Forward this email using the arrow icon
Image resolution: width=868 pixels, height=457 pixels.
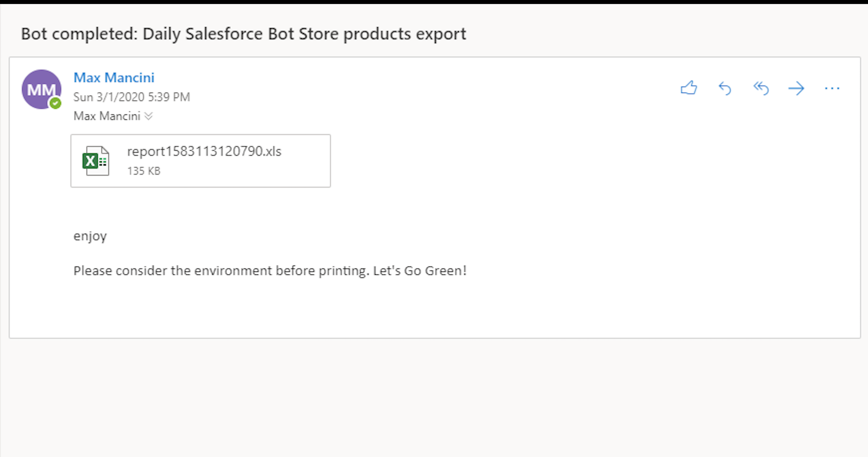click(796, 89)
